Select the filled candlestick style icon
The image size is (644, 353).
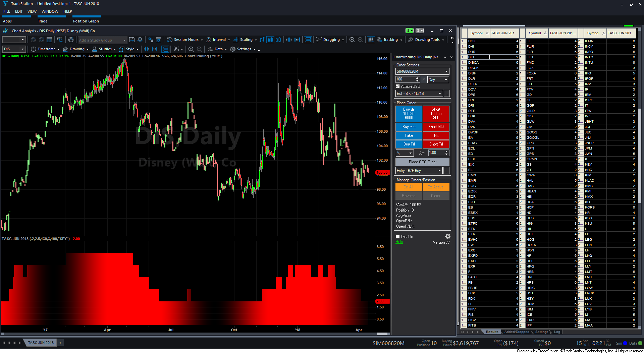click(x=270, y=40)
